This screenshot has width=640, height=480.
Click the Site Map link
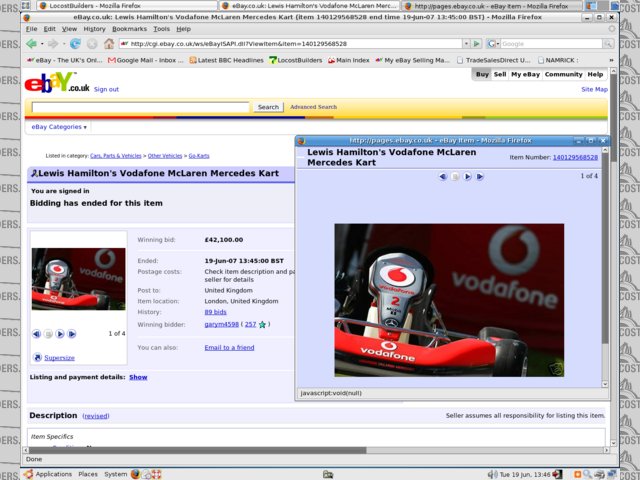pyautogui.click(x=594, y=89)
